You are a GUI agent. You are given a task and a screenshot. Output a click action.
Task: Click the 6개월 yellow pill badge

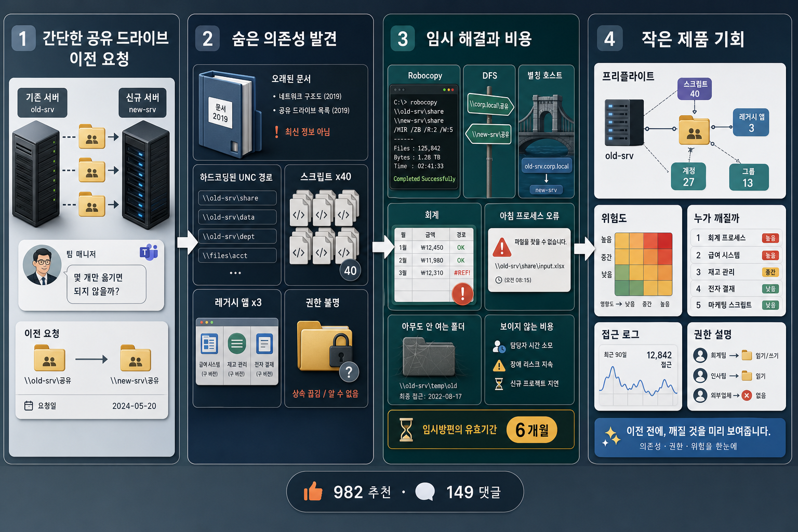tap(532, 430)
